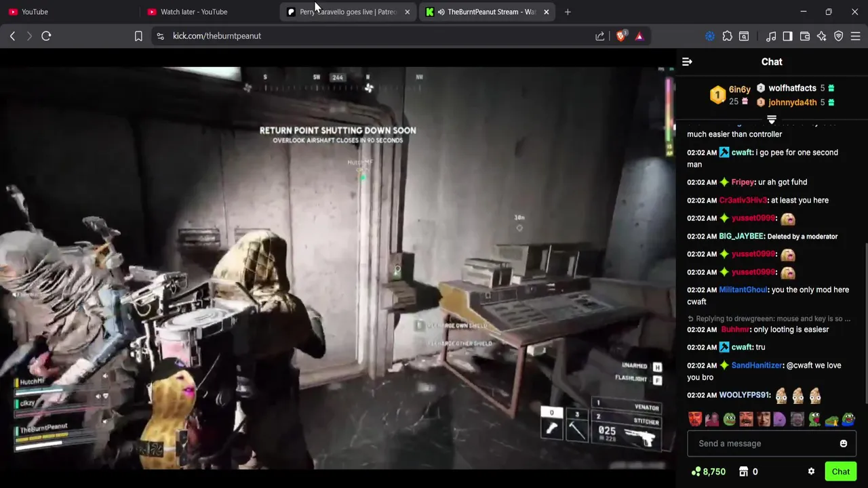Insert the first red-faced quick emote
868x488 pixels.
click(695, 420)
